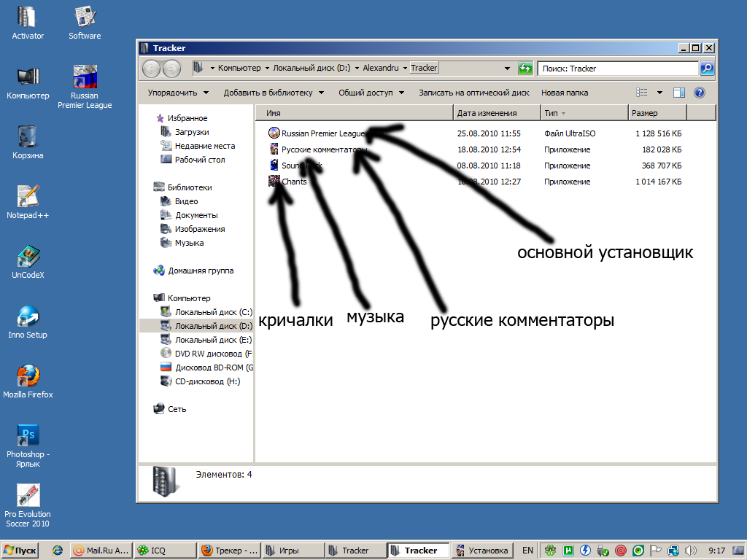Viewport: 747px width, 560px height.
Task: Open the Тип column filter dropdown arrow
Action: click(x=564, y=113)
